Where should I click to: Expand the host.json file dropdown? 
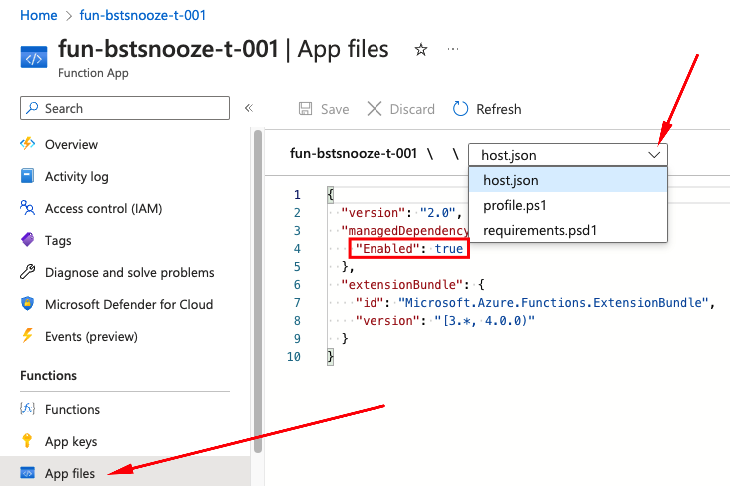(567, 155)
